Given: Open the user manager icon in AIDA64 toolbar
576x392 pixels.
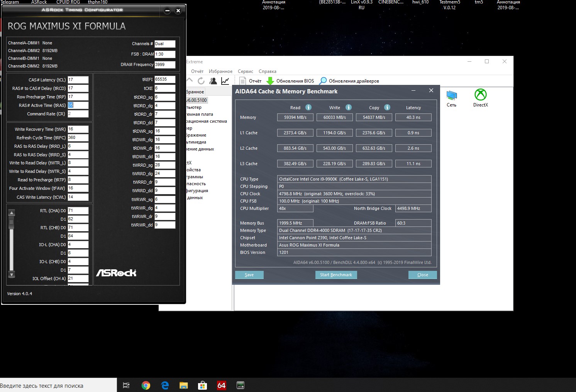Looking at the screenshot, I should 213,81.
